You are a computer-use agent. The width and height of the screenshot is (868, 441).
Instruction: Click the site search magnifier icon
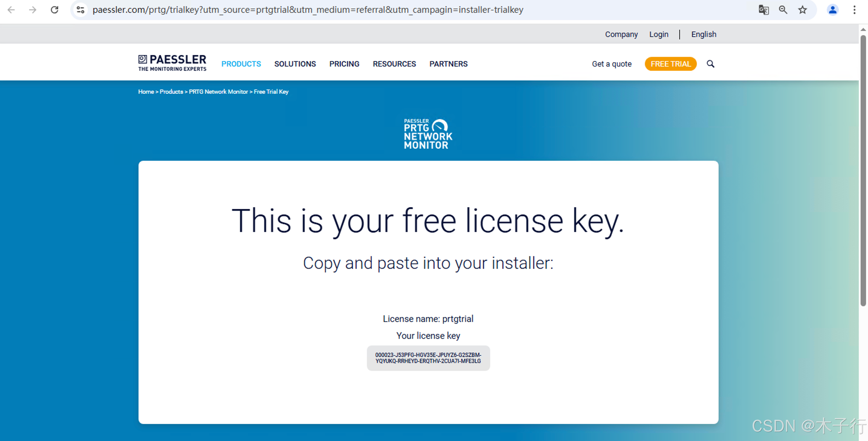pos(710,64)
